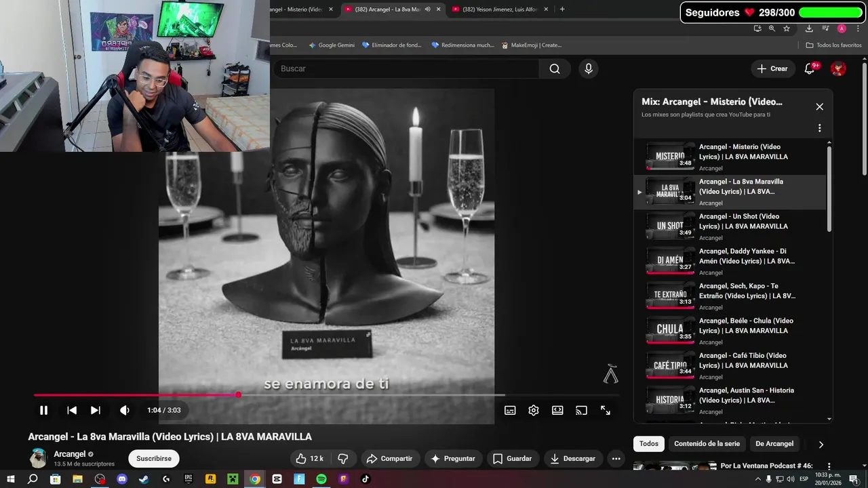Open Eliminador de fond... bookmark
This screenshot has height=488, width=868.
392,45
